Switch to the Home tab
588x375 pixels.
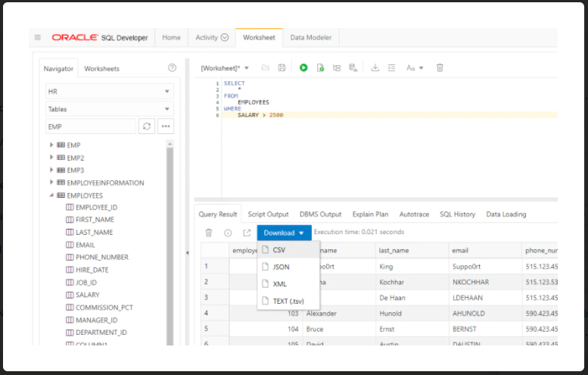pos(171,38)
